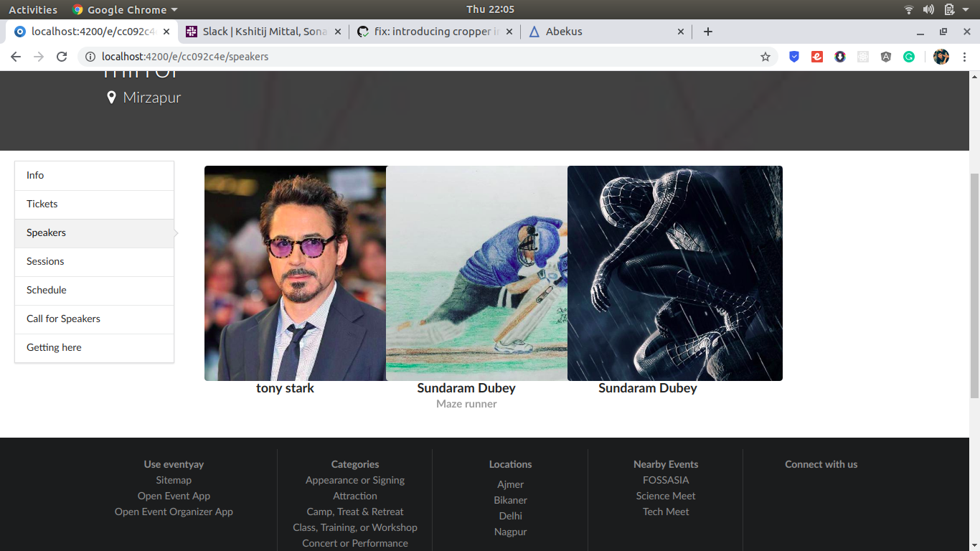The image size is (980, 551).
Task: Open the Bitwarden shield extension
Action: point(794,57)
